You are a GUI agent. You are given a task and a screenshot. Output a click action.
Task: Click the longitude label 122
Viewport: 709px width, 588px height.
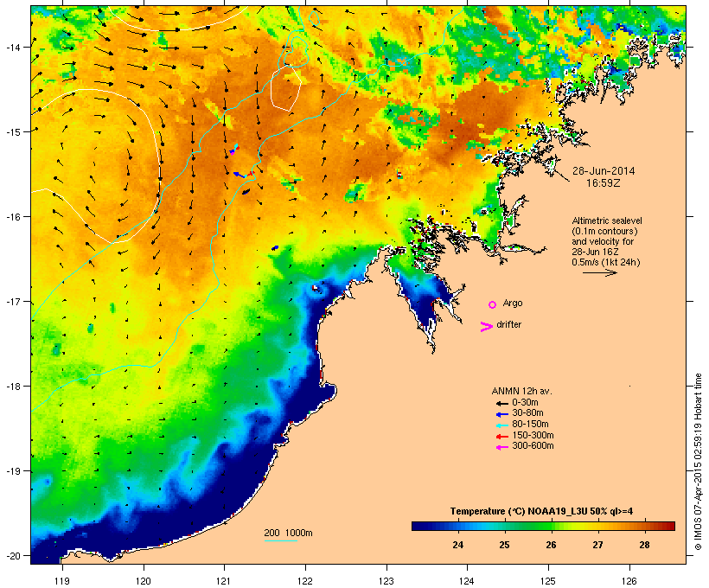pyautogui.click(x=305, y=581)
